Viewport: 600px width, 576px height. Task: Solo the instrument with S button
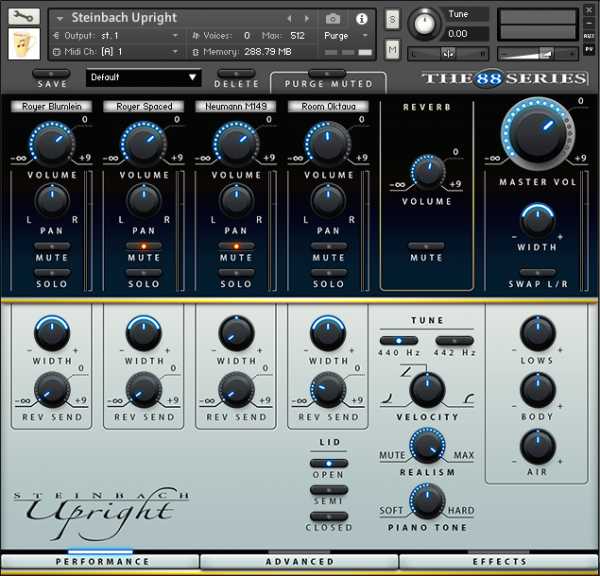pos(392,19)
